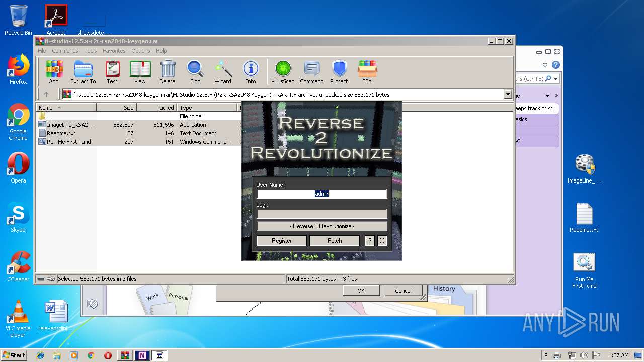Screen dimensions: 644x362
Task: Open the Firefox desktop shortcut
Action: click(x=18, y=69)
